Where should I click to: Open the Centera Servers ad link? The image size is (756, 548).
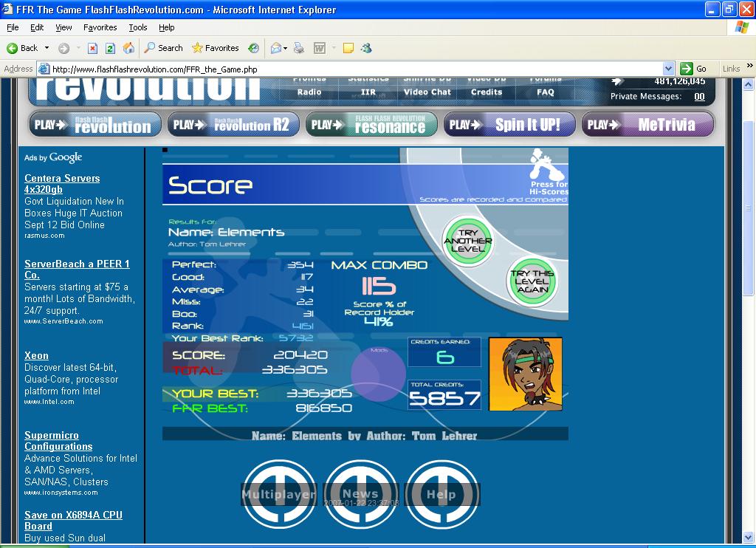coord(62,184)
